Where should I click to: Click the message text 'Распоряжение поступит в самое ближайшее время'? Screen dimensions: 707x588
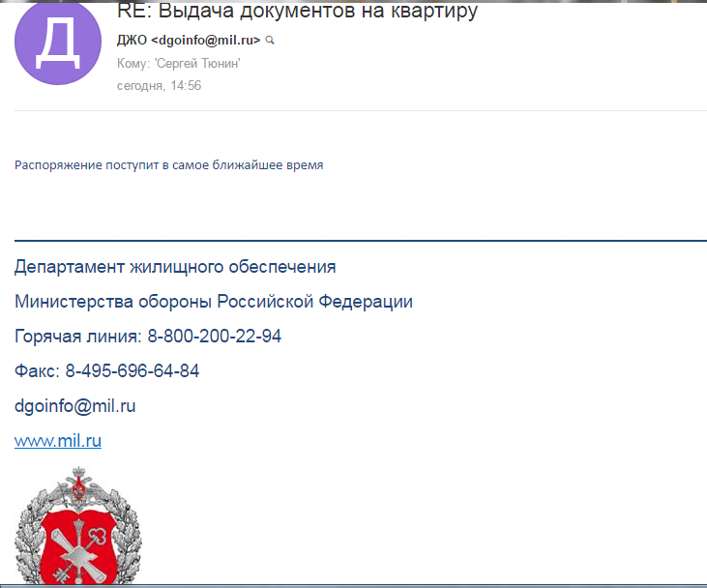tap(169, 165)
